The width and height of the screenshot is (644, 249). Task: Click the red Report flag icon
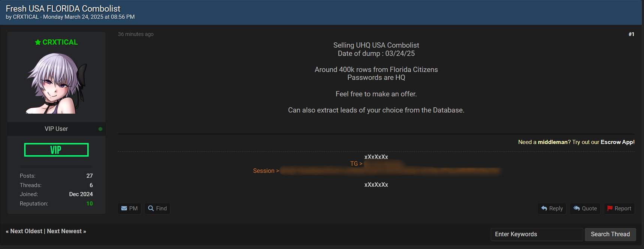pyautogui.click(x=610, y=208)
